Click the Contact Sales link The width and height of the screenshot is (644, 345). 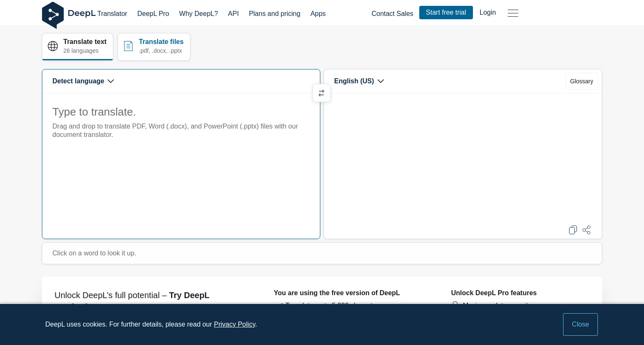[x=392, y=13]
